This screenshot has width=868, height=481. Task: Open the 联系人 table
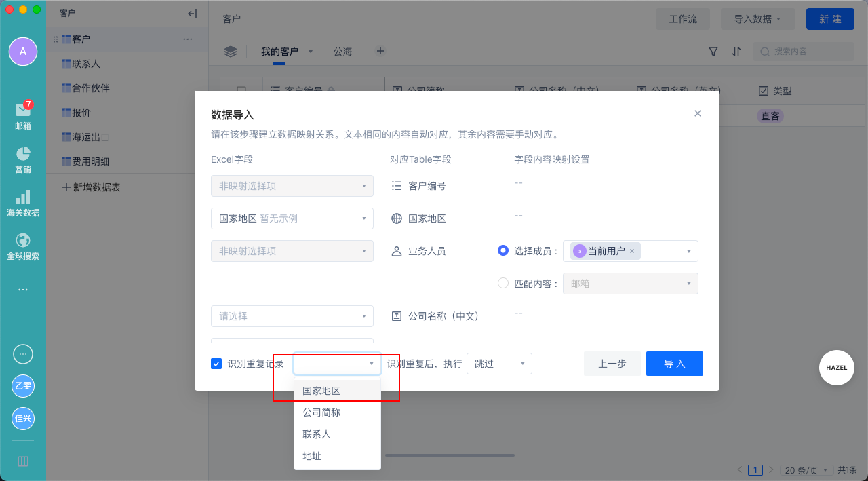point(127,64)
